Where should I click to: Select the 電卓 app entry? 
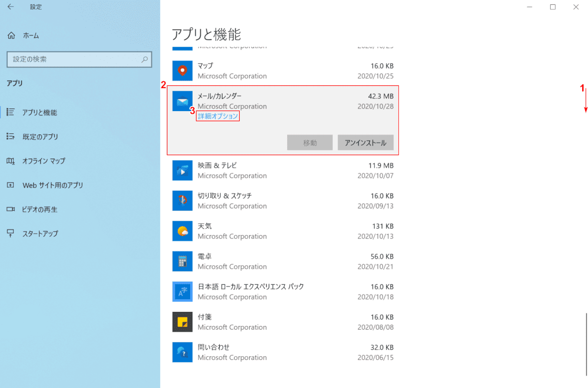click(283, 261)
